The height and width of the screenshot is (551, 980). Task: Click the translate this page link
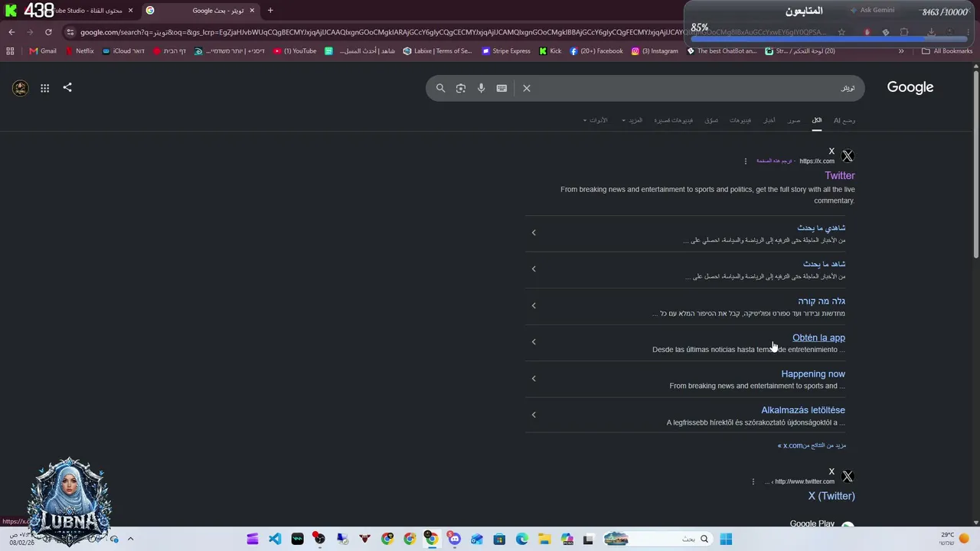click(x=774, y=161)
